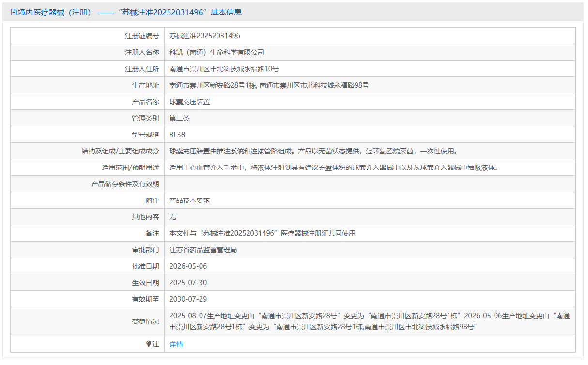Select the 变更情况 text starting 2025-08-07生产地址变更
The height and width of the screenshot is (365, 588).
370,321
